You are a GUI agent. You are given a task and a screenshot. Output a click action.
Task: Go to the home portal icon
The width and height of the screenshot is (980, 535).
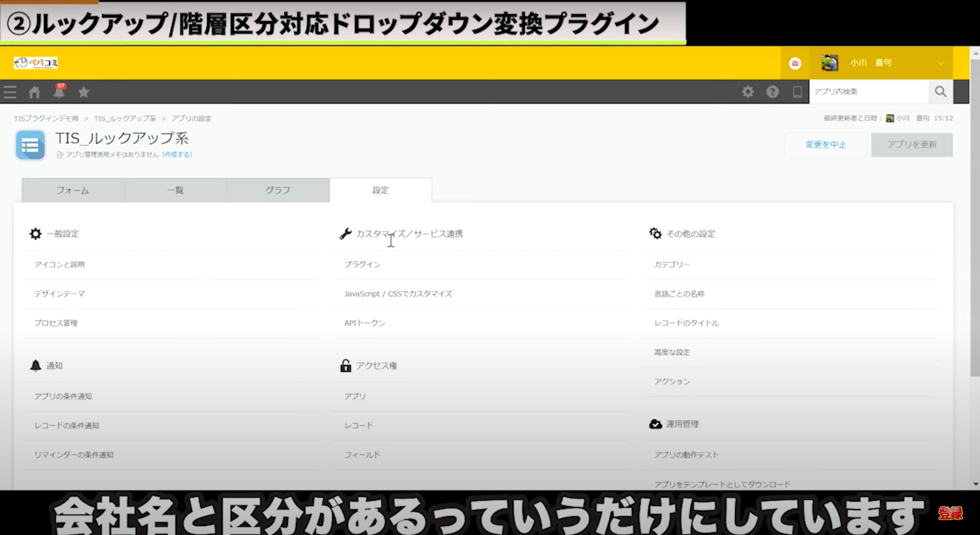point(34,92)
